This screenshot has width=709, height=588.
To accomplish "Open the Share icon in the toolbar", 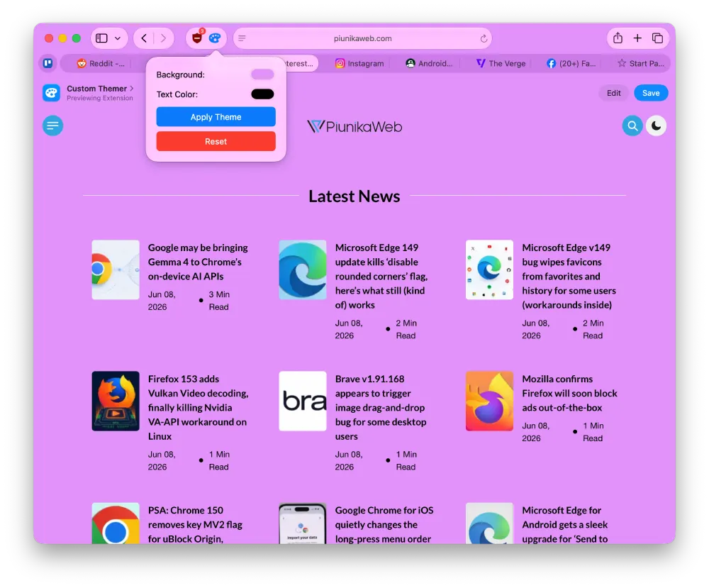I will point(618,38).
